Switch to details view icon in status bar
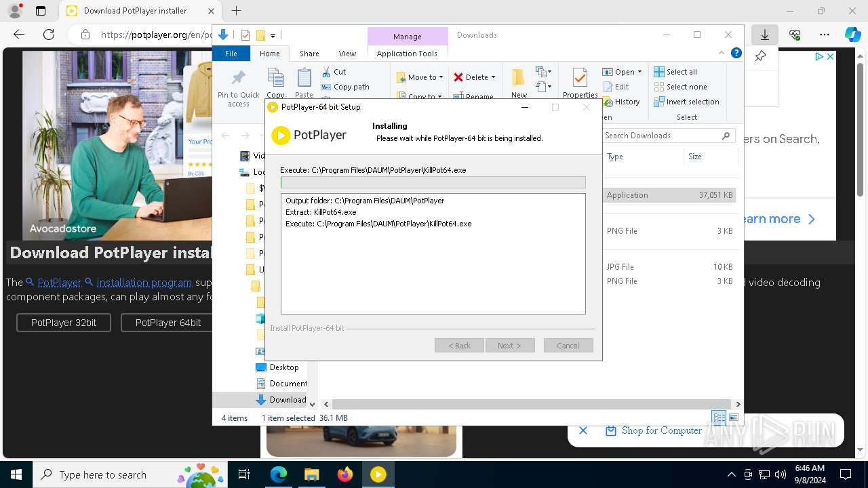The height and width of the screenshot is (488, 868). (718, 418)
